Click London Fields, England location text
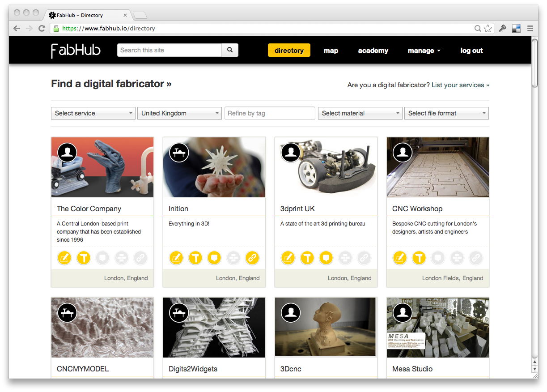The width and height of the screenshot is (547, 392). 453,278
